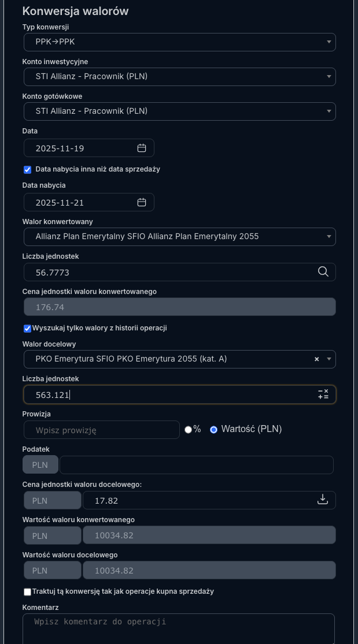Focus the Podatek amount field
358x644 pixels.
[196, 465]
